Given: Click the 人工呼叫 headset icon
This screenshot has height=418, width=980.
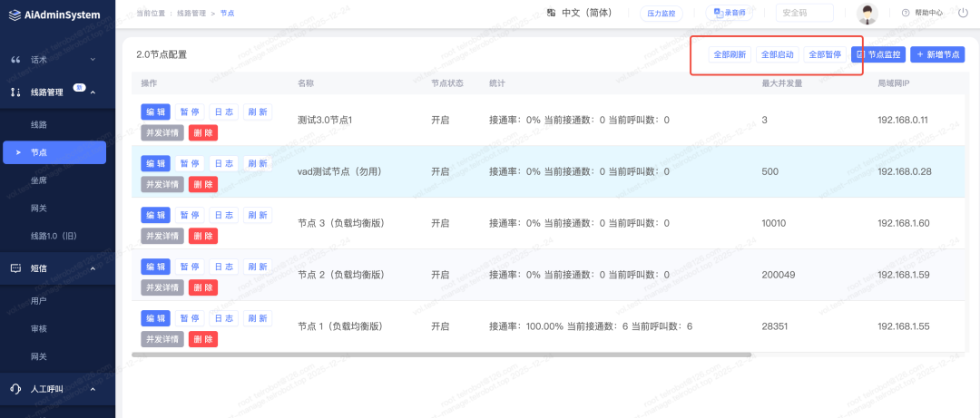Looking at the screenshot, I should (15, 389).
